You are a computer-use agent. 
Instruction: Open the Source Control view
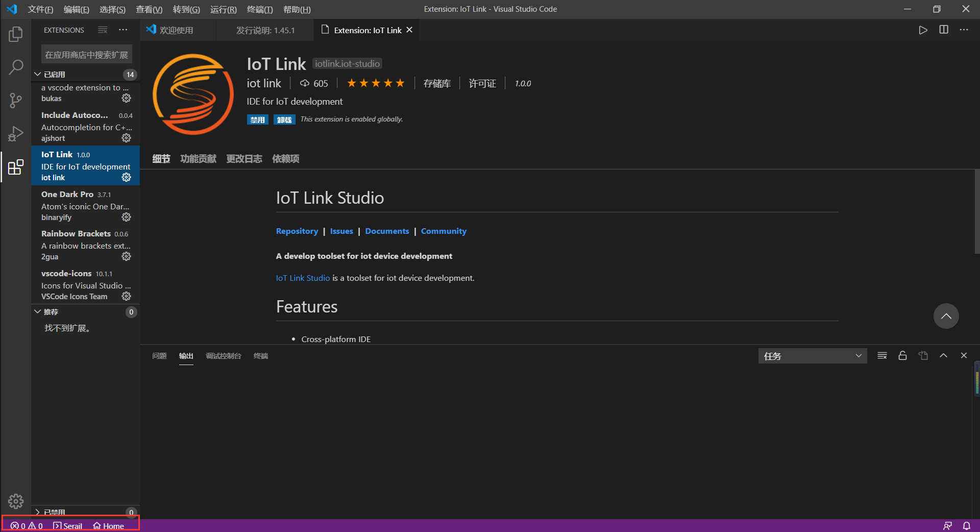(x=16, y=100)
